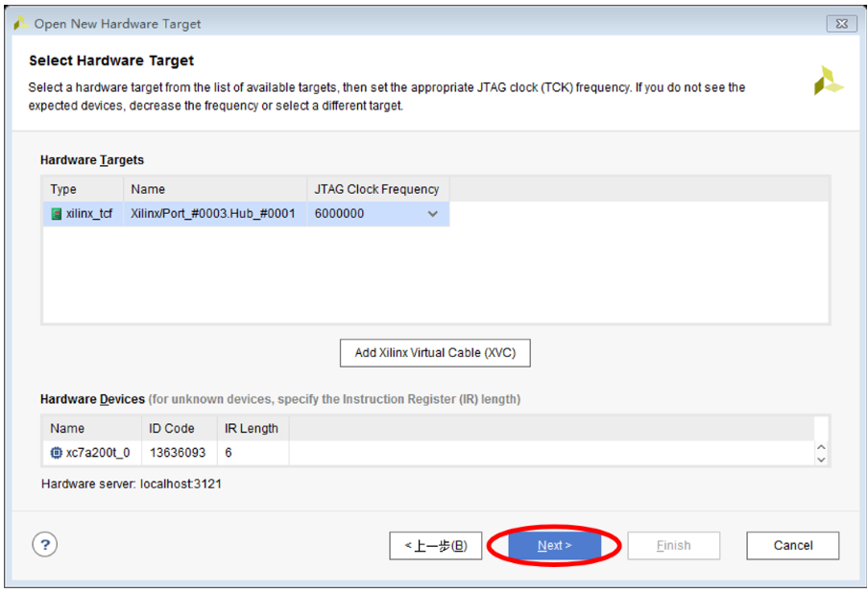This screenshot has height=592, width=868.
Task: Click Hardware Devices Name column header
Action: click(x=92, y=428)
